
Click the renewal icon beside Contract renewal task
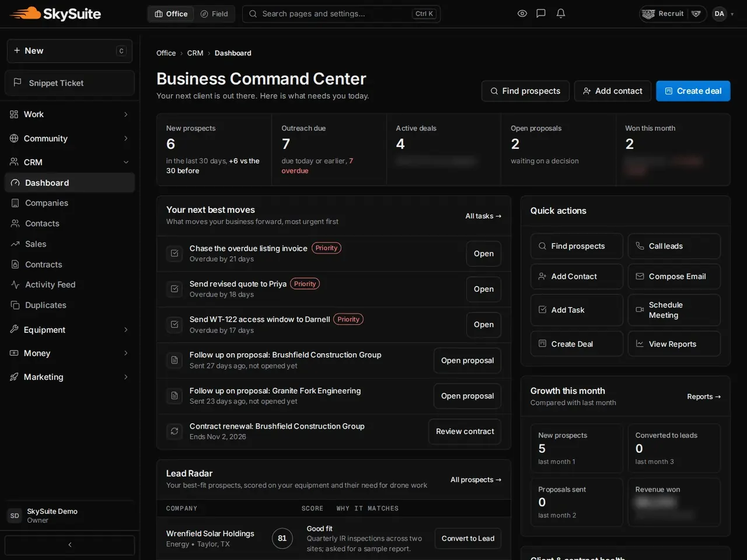174,431
